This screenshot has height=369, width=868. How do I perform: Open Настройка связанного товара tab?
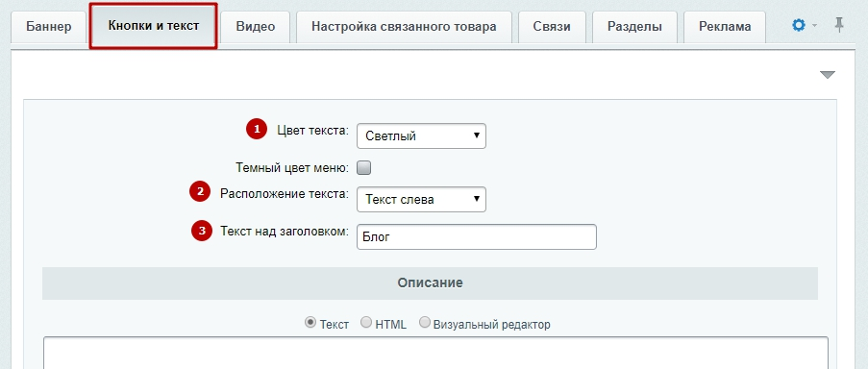click(404, 27)
